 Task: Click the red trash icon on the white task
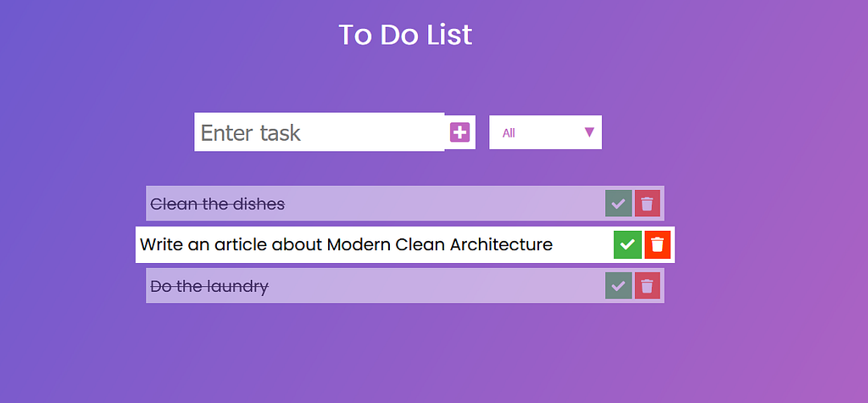(657, 244)
